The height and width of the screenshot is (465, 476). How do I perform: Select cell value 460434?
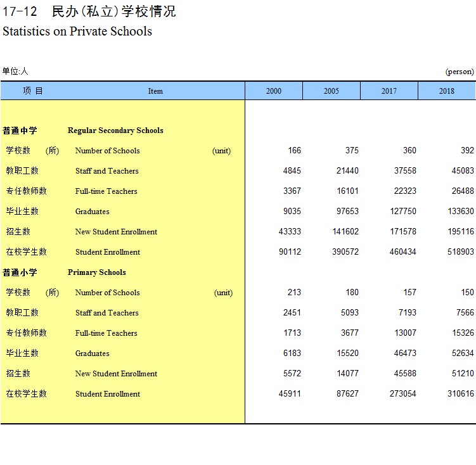[x=403, y=252]
